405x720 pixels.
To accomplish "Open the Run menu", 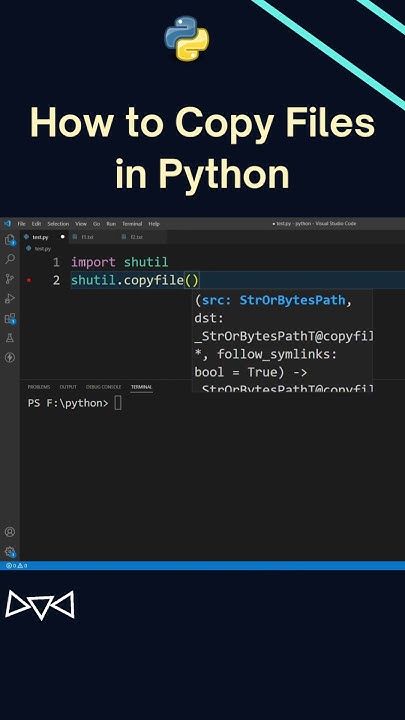I will [x=111, y=224].
